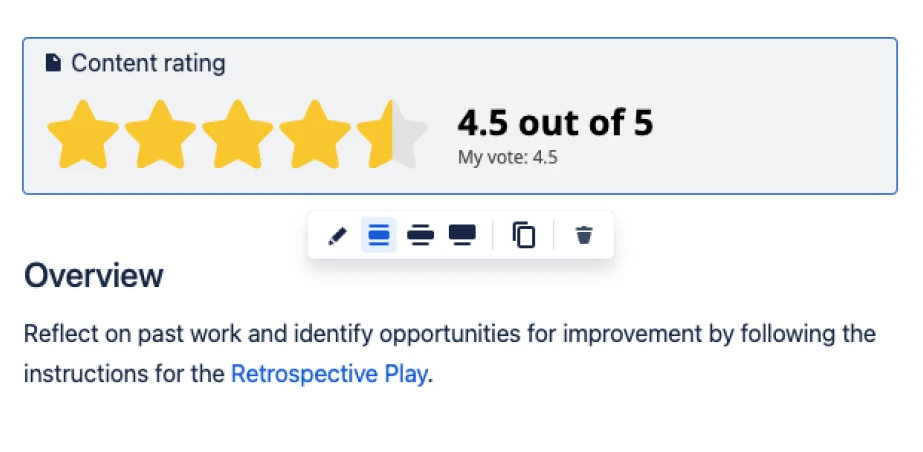
Task: Place cursor in the Overview heading
Action: tap(94, 275)
